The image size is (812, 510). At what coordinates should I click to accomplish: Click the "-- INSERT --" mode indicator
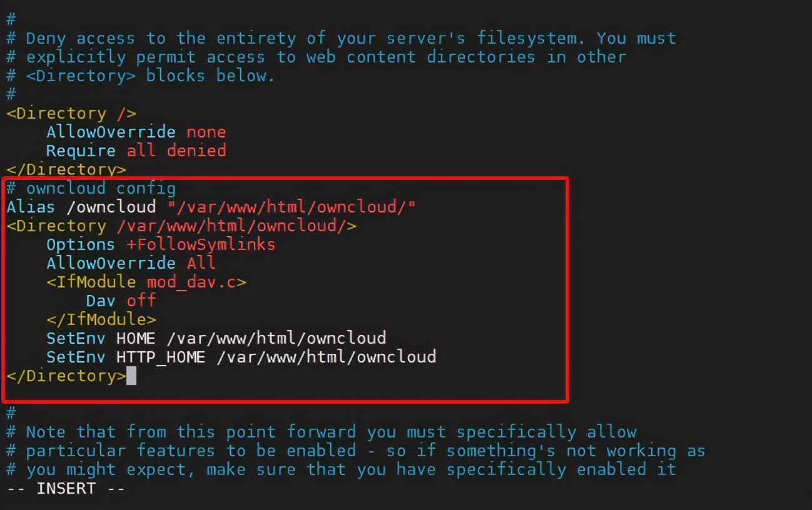coord(66,488)
